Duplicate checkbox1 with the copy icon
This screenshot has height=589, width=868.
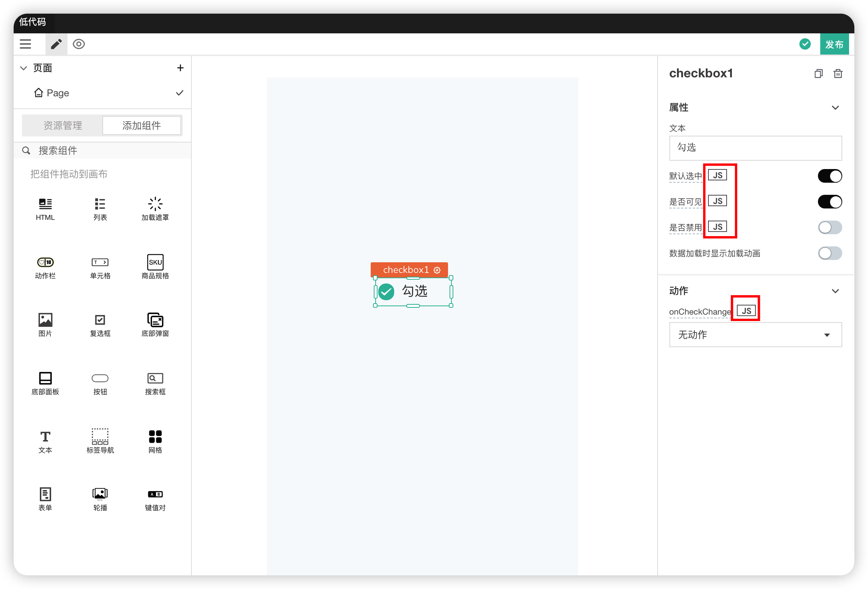tap(818, 74)
